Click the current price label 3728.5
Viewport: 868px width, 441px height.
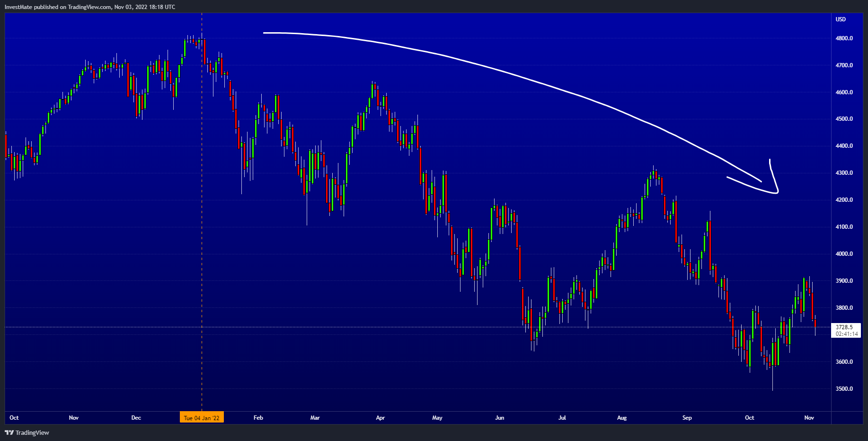pos(844,327)
